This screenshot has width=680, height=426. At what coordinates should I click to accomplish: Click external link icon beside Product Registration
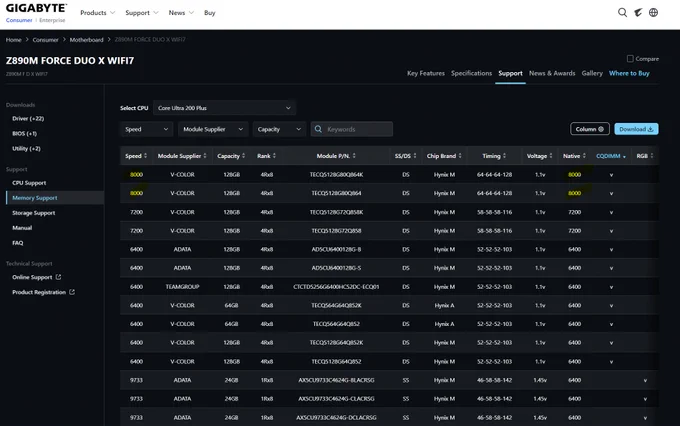[72, 292]
